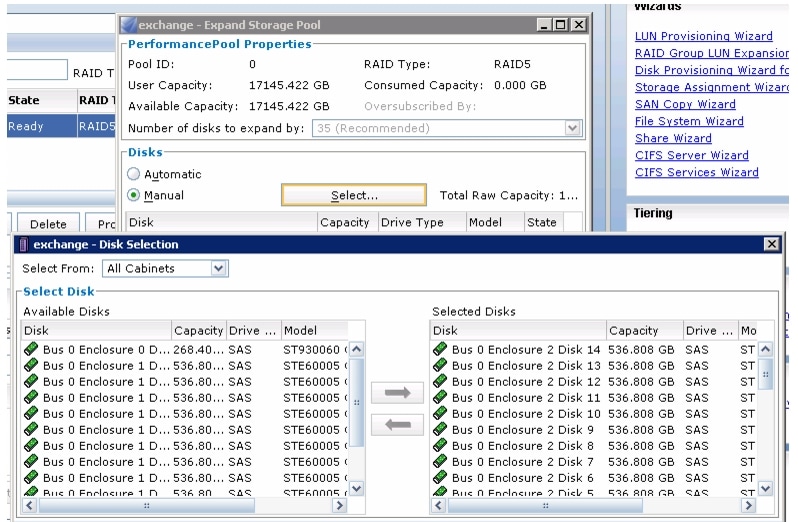Click Expand Storage Pool window title icon
Viewport: 798px width, 522px height.
(x=129, y=24)
